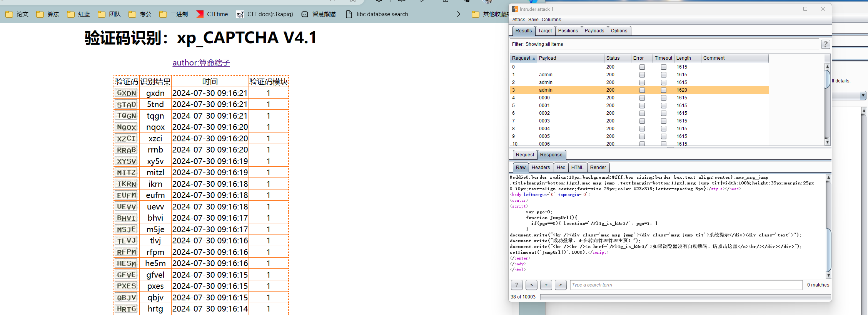The width and height of the screenshot is (868, 315).
Task: Go to next search match button
Action: 561,285
